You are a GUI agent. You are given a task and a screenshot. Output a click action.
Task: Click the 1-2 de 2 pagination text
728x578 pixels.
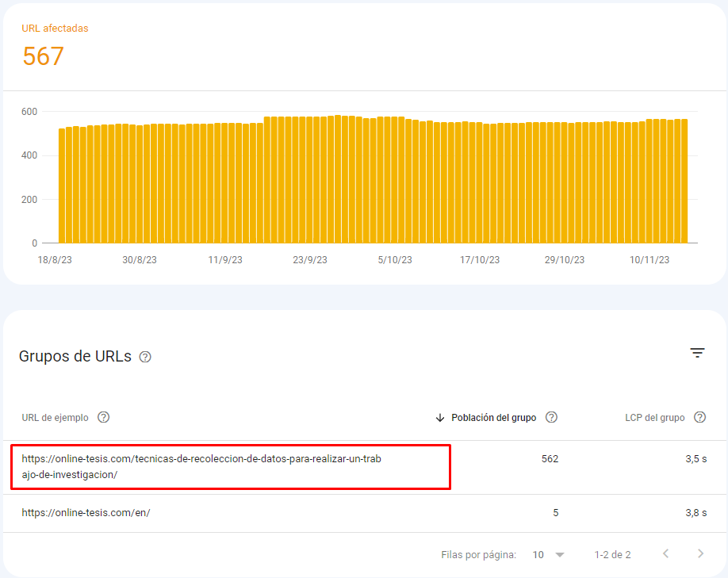pyautogui.click(x=612, y=555)
